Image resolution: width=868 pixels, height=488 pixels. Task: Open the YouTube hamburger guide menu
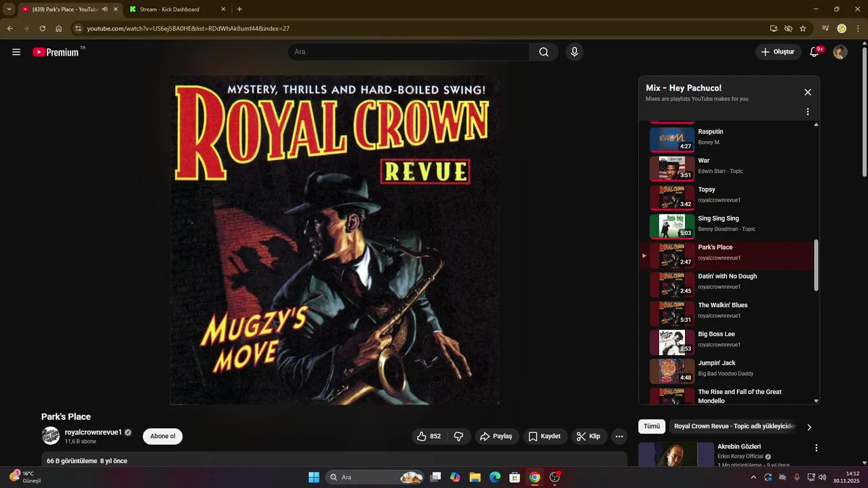16,52
